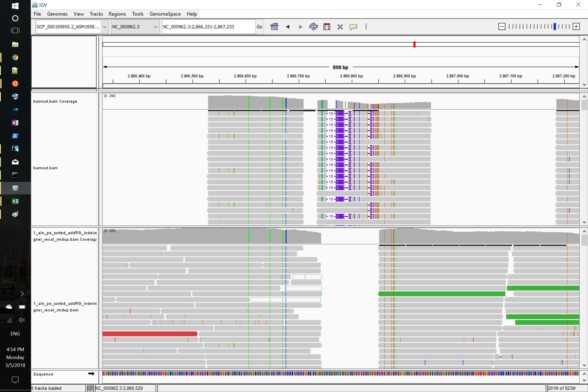The height and width of the screenshot is (392, 588).
Task: Open OneNote in the taskbar
Action: [x=15, y=123]
